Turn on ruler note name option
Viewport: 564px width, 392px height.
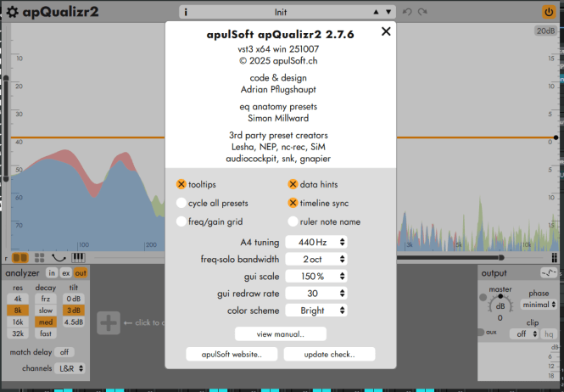(x=293, y=221)
